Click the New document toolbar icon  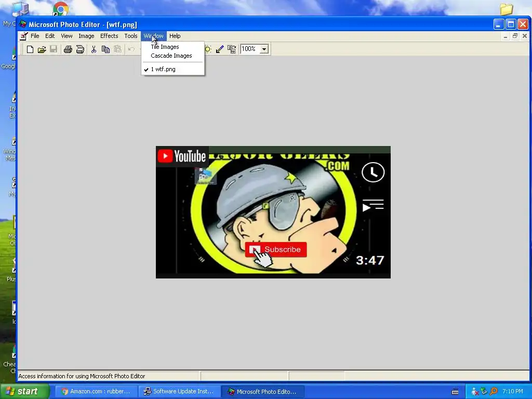(x=30, y=49)
